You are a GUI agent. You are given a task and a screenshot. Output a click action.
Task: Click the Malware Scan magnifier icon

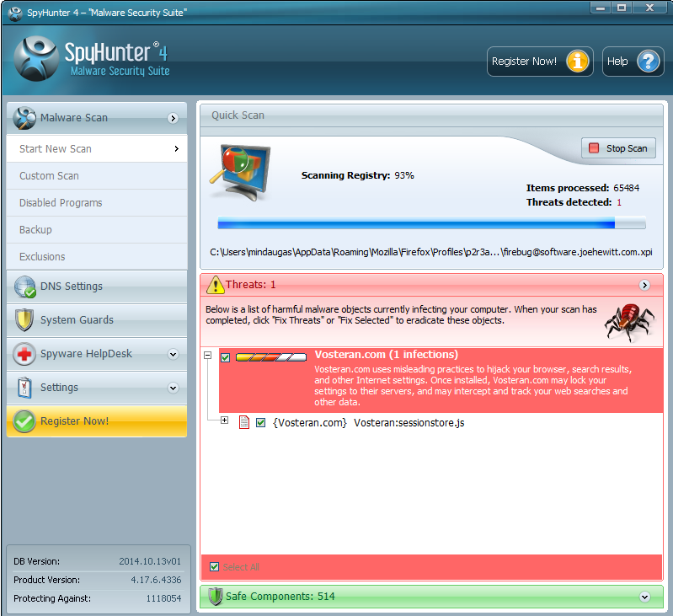(x=25, y=118)
